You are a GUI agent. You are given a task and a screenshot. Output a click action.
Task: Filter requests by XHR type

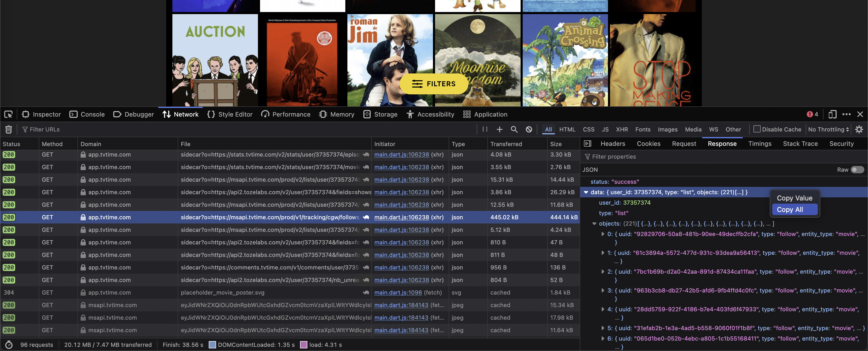click(622, 129)
